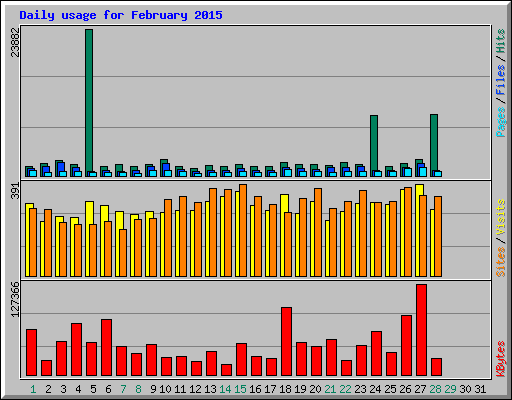Click the red KBytes bar for day 1
Screen dimensions: 512x400
tap(31, 353)
